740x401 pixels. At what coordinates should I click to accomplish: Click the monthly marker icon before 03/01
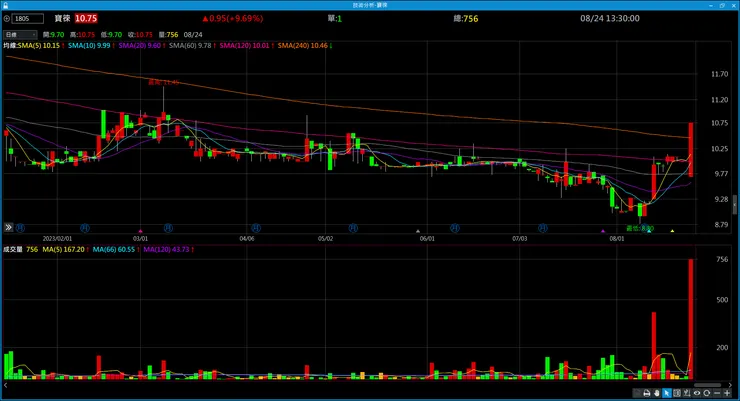(x=84, y=228)
